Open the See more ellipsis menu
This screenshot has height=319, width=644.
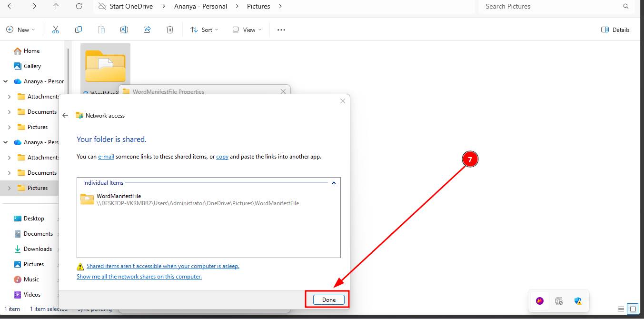click(x=281, y=30)
